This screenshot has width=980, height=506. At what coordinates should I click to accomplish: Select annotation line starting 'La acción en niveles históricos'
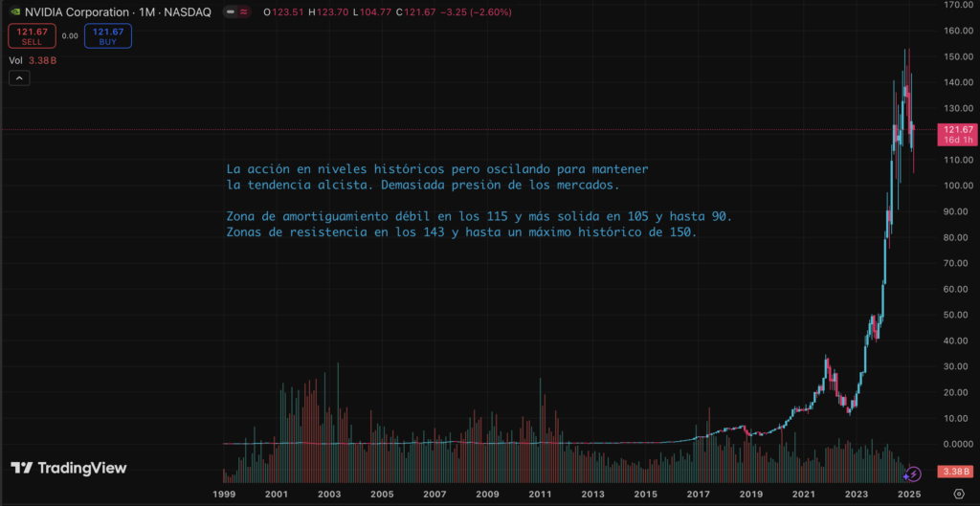click(x=437, y=169)
